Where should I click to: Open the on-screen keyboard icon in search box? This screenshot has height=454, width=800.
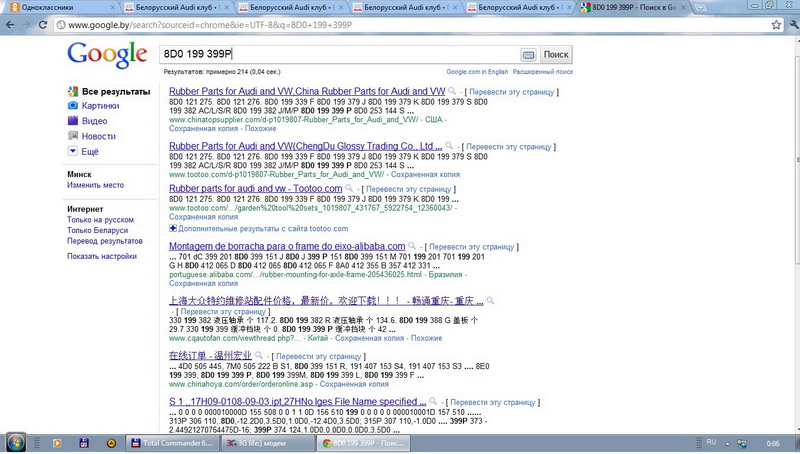[x=529, y=55]
